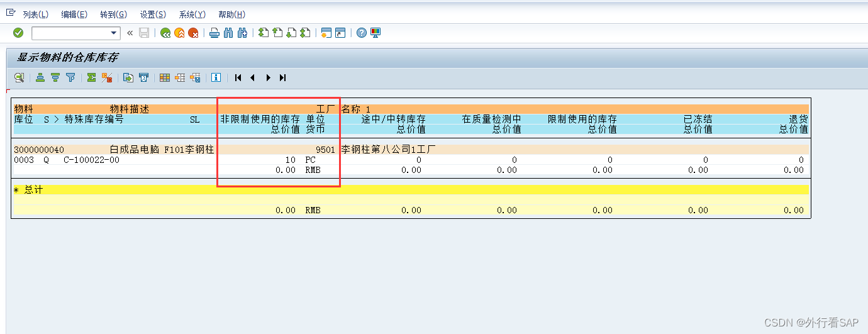868x334 pixels.
Task: Change layout with the colored grid icon
Action: 165,77
